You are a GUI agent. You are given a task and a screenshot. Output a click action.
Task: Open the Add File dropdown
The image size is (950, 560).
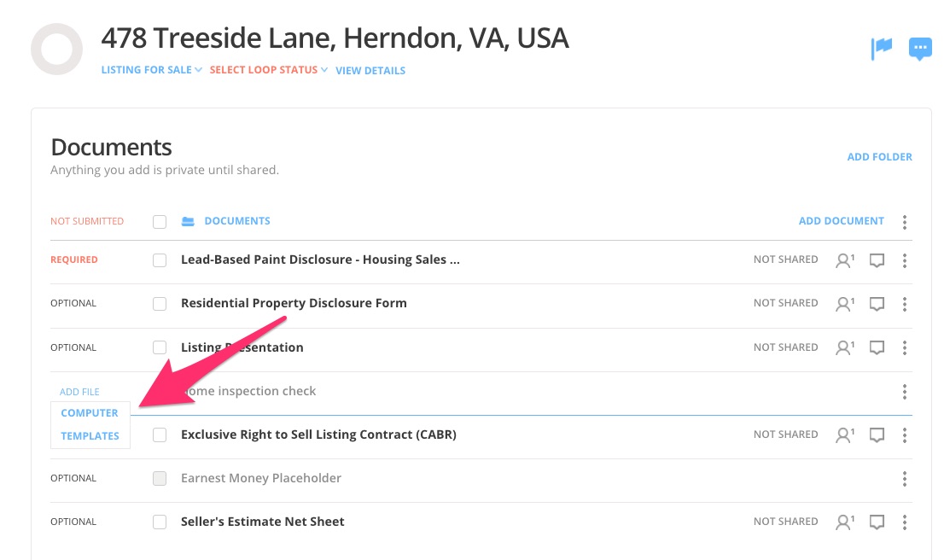(x=79, y=392)
